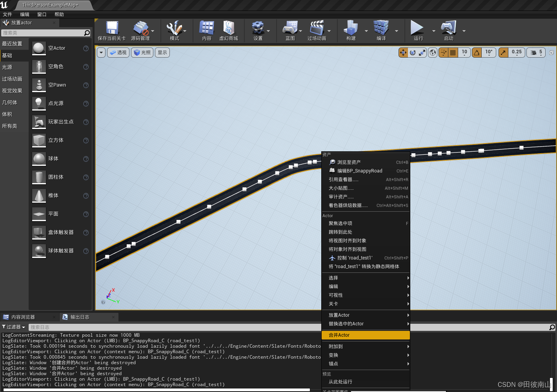Open the Blueprints (蓝图) toolbar icon
Viewport: 557px width, 392px height.
point(290,28)
